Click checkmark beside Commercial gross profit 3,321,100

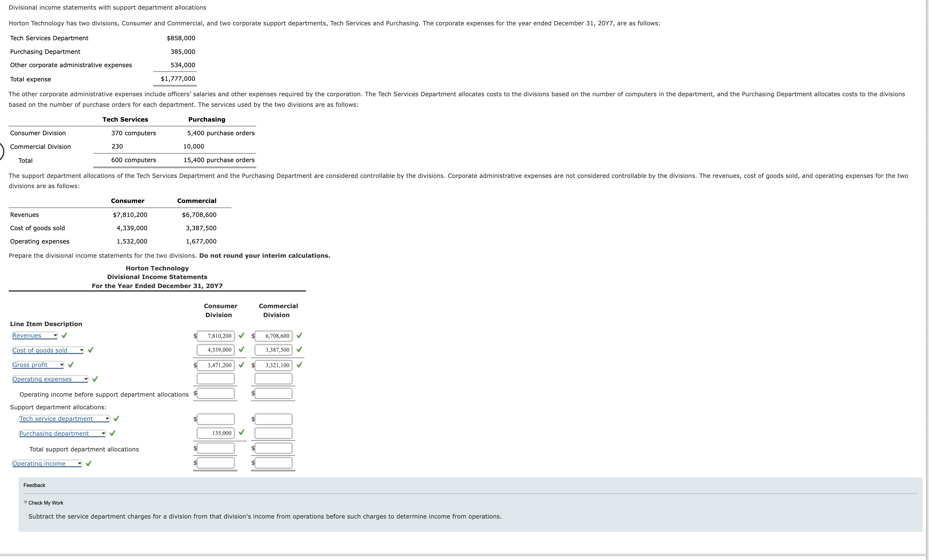[299, 365]
